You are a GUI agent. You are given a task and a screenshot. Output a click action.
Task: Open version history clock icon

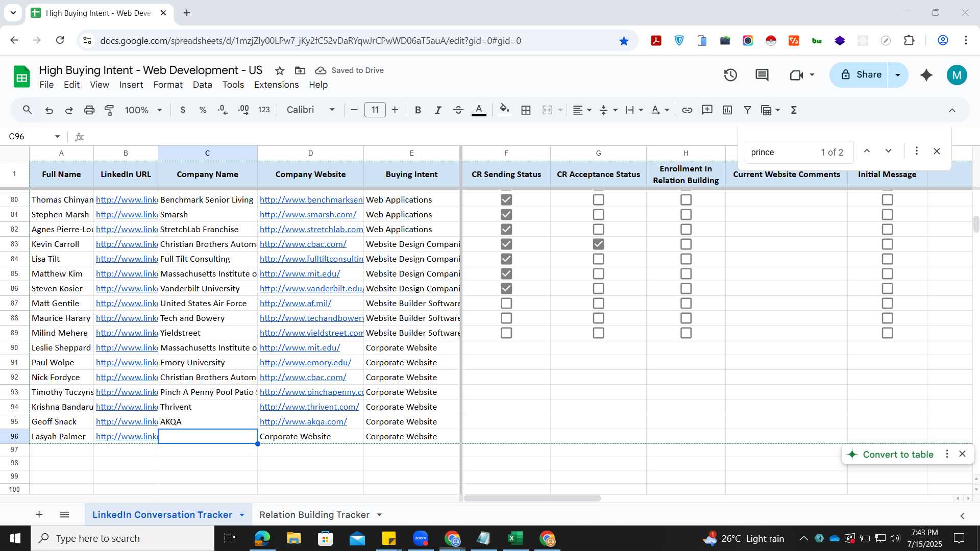coord(730,75)
